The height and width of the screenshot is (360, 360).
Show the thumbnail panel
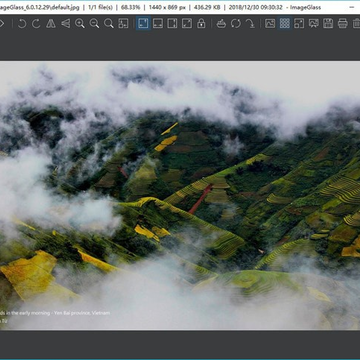[x=270, y=24]
